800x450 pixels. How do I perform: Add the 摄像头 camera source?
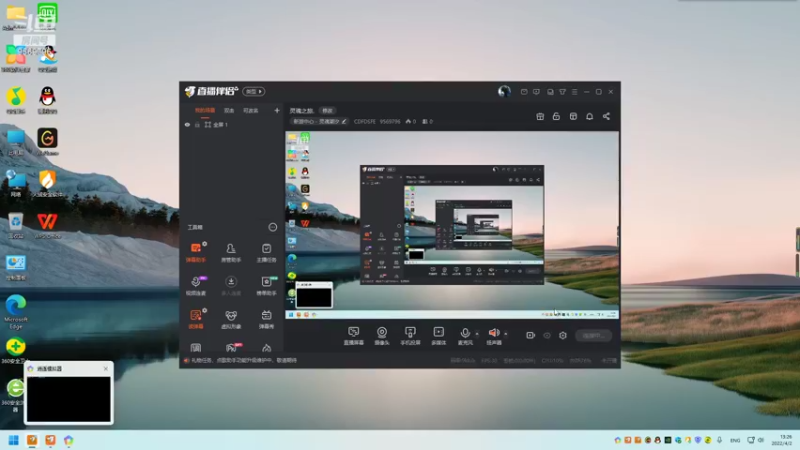[x=382, y=336]
